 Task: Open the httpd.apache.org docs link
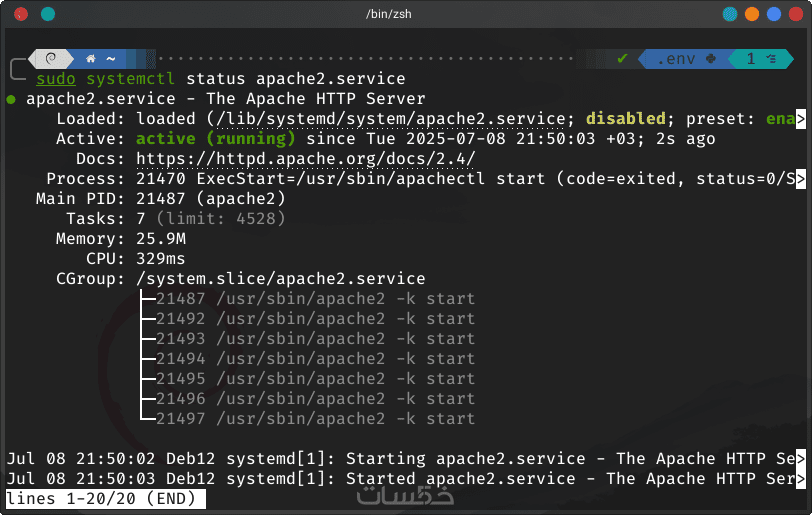click(305, 159)
